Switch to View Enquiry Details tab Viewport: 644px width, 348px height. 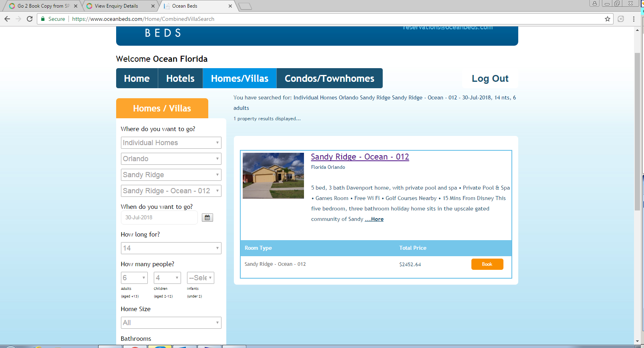[120, 6]
